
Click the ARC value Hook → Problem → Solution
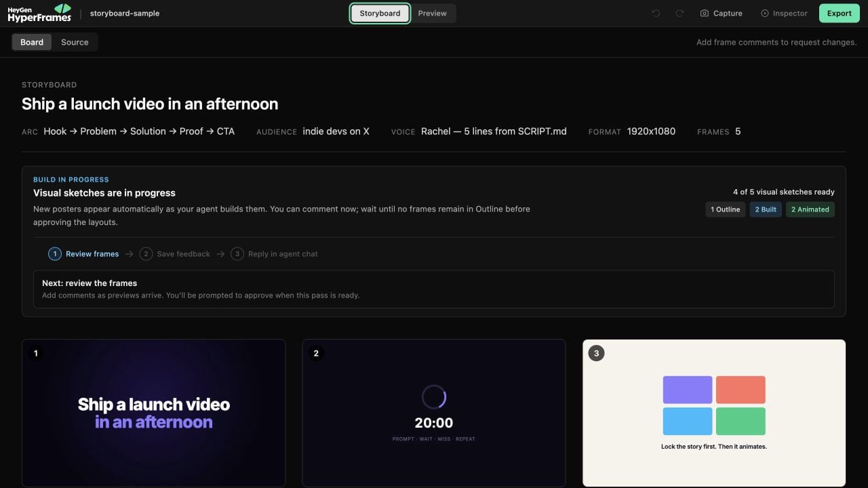[139, 131]
